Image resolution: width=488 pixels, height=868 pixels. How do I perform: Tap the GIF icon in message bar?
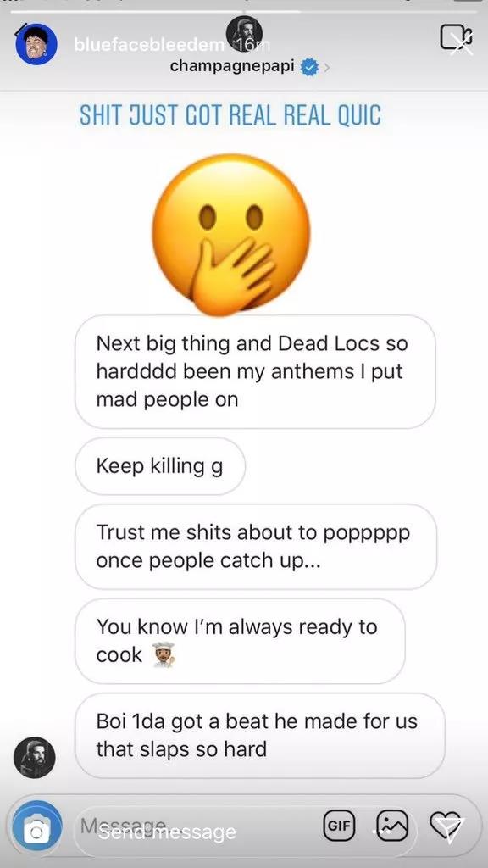(x=339, y=826)
